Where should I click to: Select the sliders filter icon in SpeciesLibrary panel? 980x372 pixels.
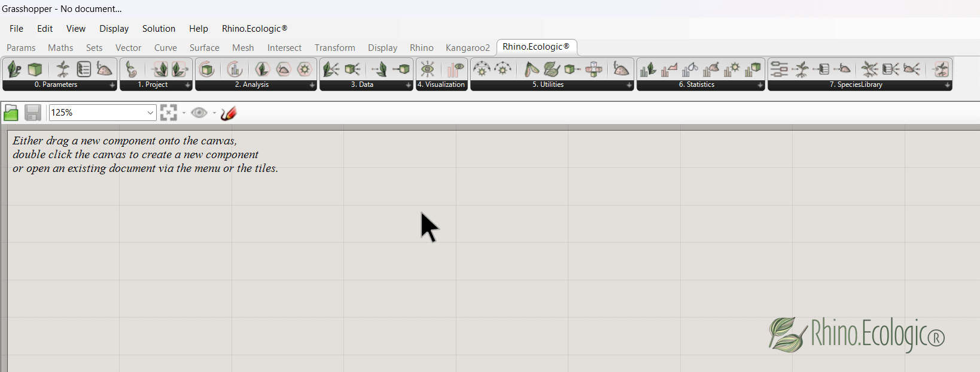point(779,69)
